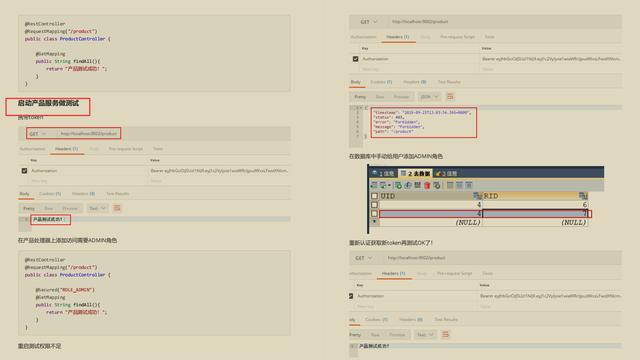The width and height of the screenshot is (640, 360).
Task: Open Headers (8) tab in bottom-right response panel
Action: coord(411,319)
